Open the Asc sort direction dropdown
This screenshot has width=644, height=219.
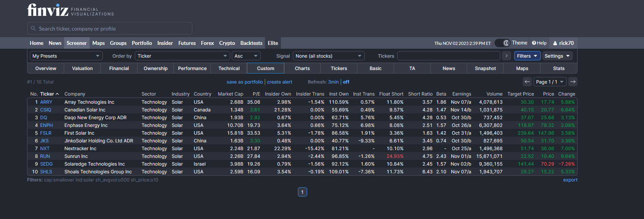click(x=246, y=56)
